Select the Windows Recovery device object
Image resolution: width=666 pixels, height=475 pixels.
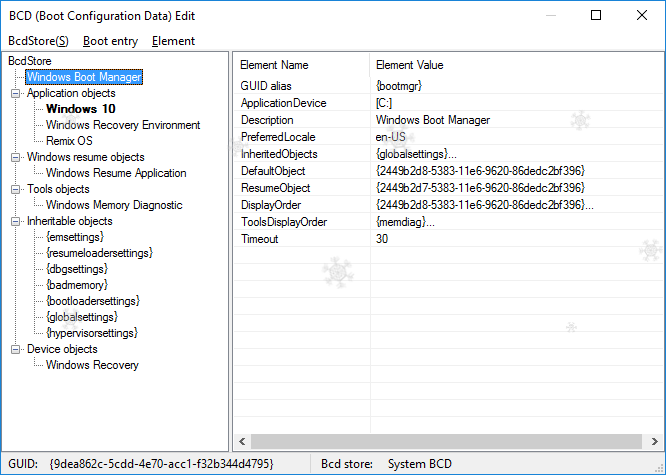[92, 365]
